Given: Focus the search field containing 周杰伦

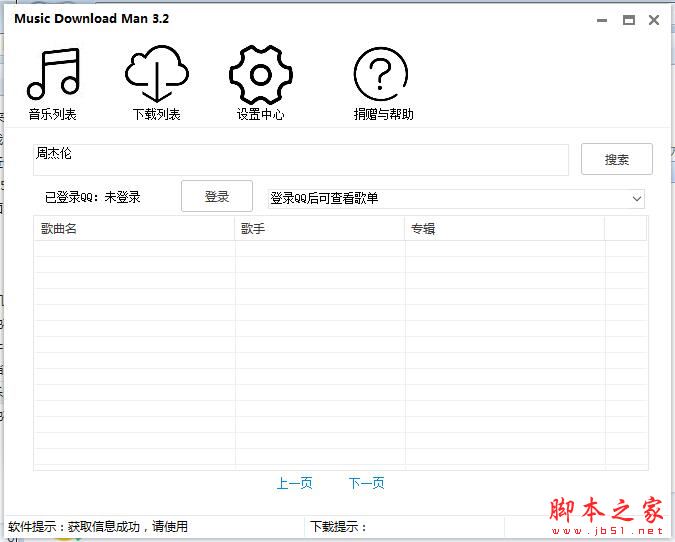Looking at the screenshot, I should click(300, 159).
